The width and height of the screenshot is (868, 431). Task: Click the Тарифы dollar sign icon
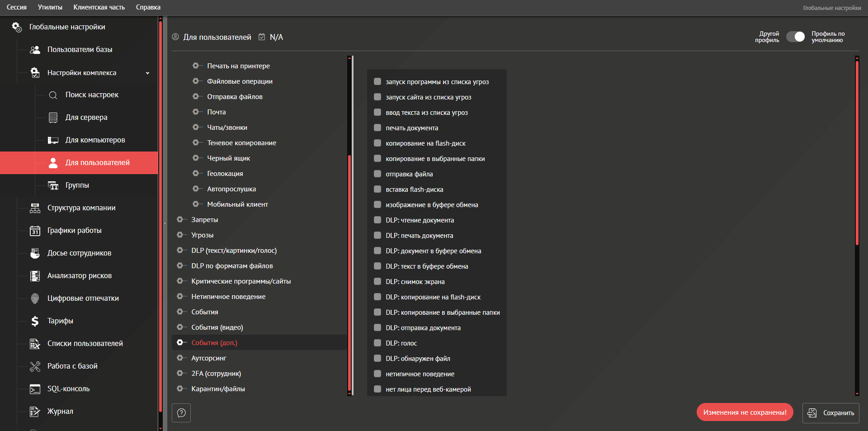click(35, 321)
